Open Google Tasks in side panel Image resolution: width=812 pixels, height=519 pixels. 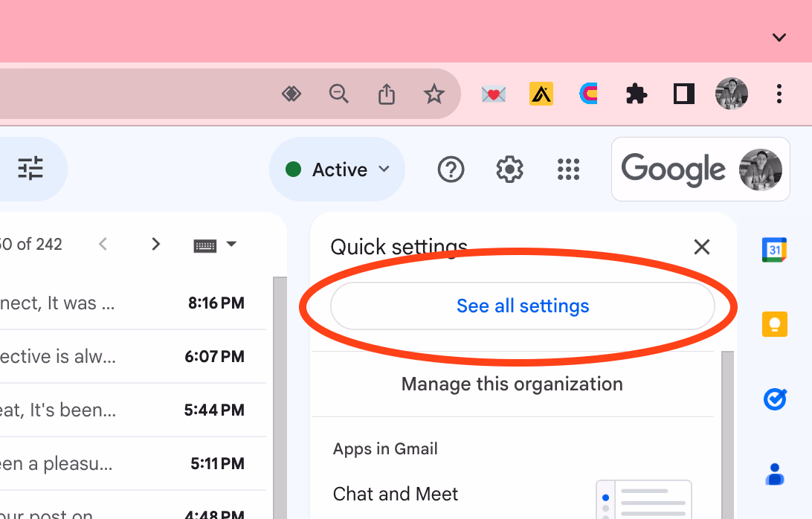775,399
